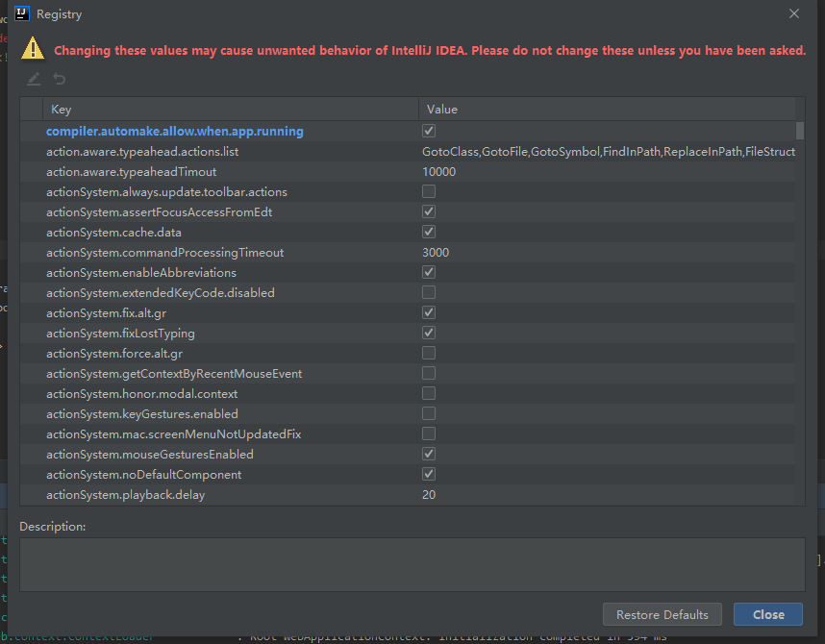Image resolution: width=825 pixels, height=644 pixels.
Task: Sort by the Key column header
Action: click(231, 110)
